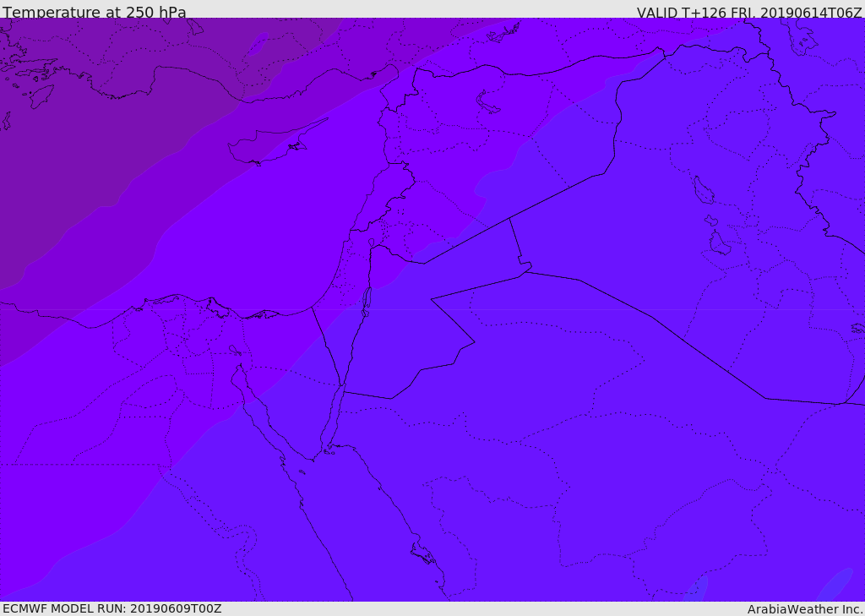Click the 'ArabiaWeather Inc' credit text
Screen dimensions: 865x616
[804, 609]
